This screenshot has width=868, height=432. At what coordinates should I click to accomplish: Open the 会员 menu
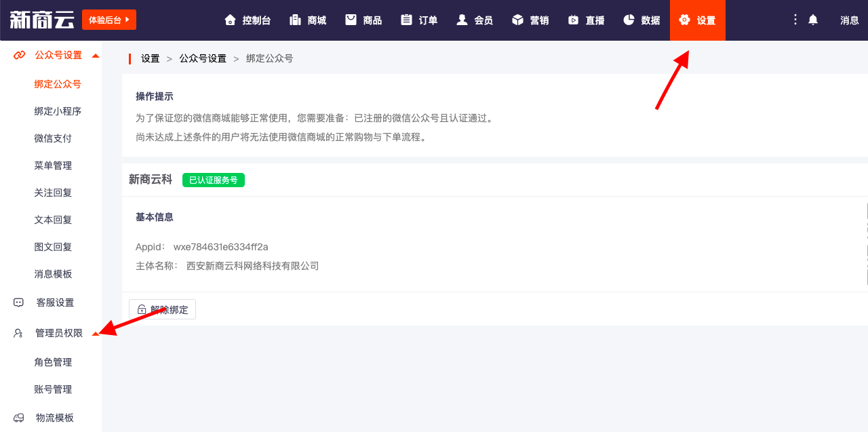click(484, 20)
